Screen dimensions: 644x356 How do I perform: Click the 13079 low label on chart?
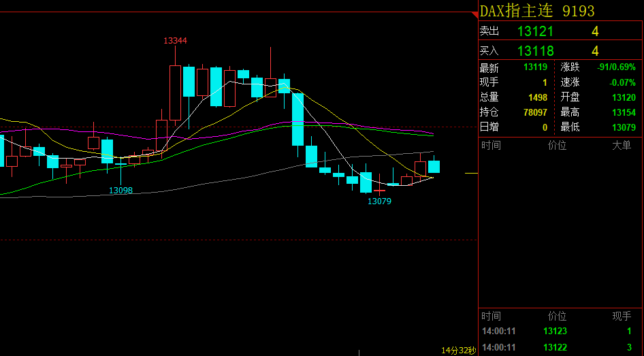coord(379,201)
